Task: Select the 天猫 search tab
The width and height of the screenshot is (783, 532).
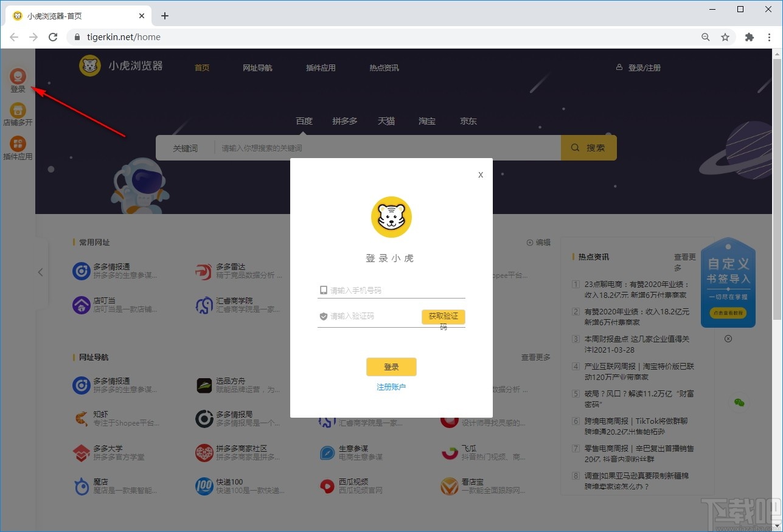Action: [x=386, y=121]
